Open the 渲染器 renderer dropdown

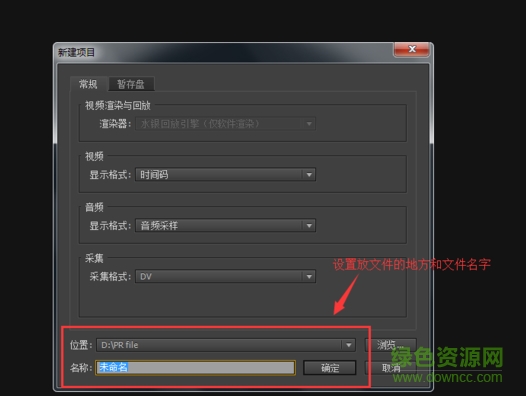(x=225, y=124)
